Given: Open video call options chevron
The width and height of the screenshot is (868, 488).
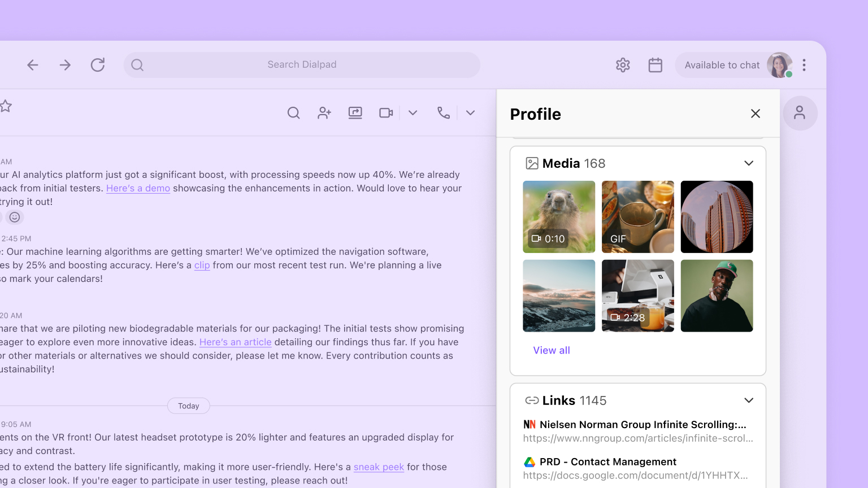Looking at the screenshot, I should click(x=413, y=112).
